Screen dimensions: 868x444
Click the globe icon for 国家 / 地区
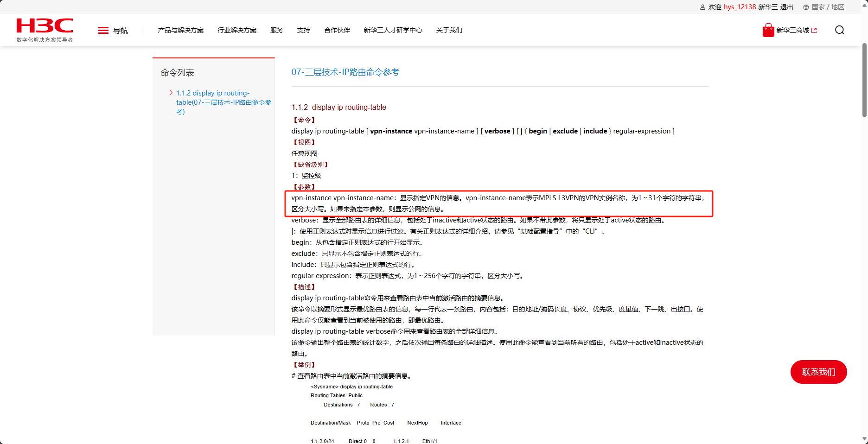click(806, 7)
